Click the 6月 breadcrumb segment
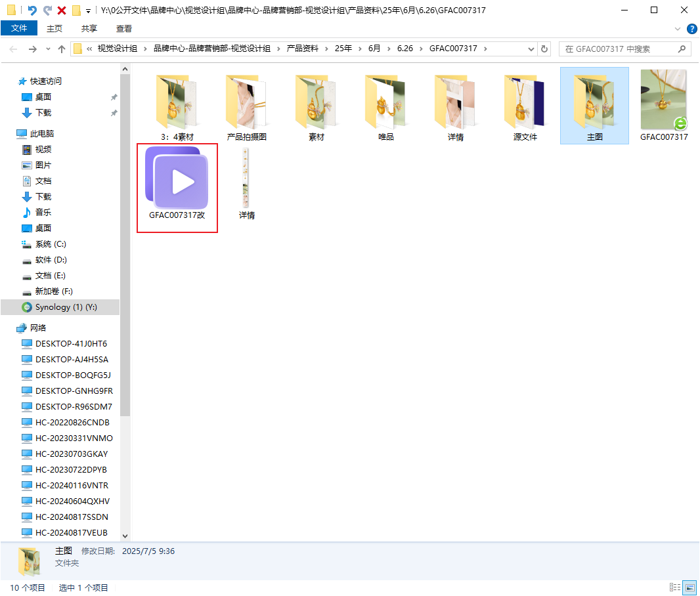The width and height of the screenshot is (700, 596). [374, 49]
